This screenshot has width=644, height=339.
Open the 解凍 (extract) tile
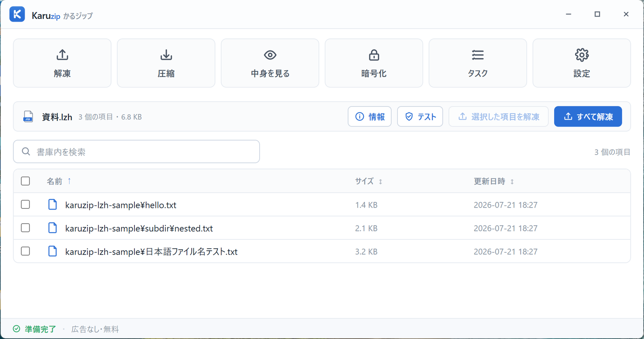click(62, 63)
